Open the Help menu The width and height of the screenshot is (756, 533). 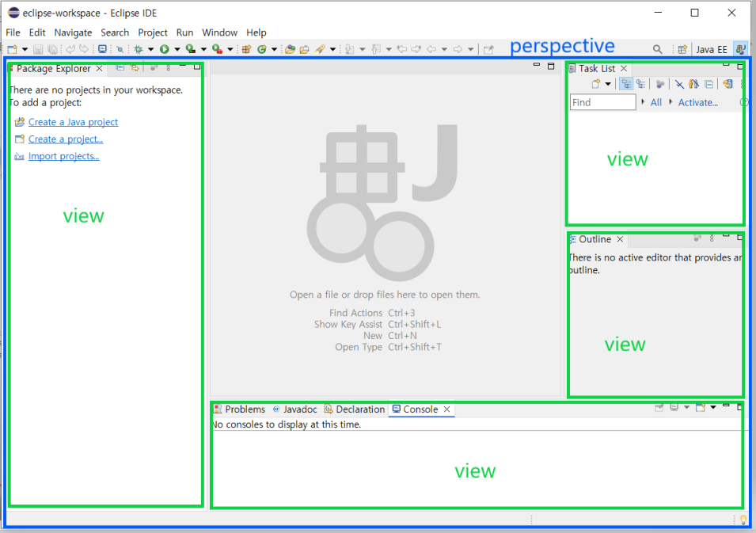[x=256, y=32]
